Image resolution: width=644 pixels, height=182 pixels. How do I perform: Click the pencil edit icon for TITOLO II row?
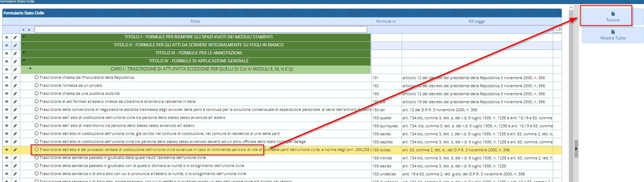15,45
